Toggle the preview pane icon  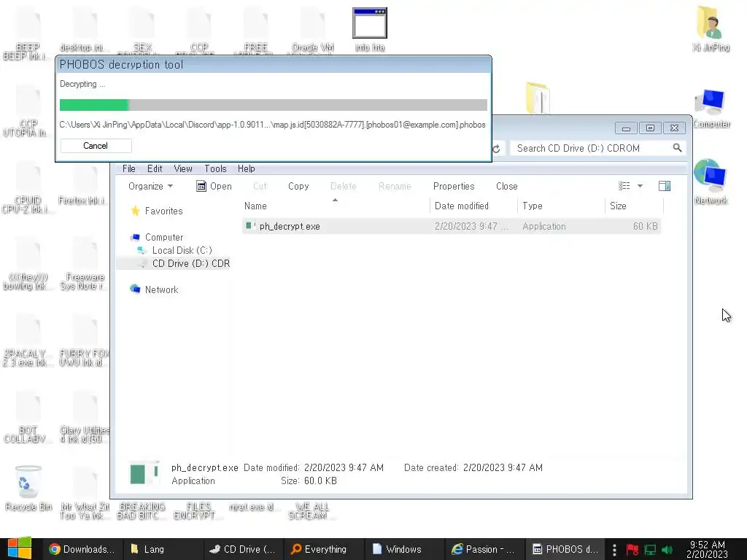[x=665, y=186]
